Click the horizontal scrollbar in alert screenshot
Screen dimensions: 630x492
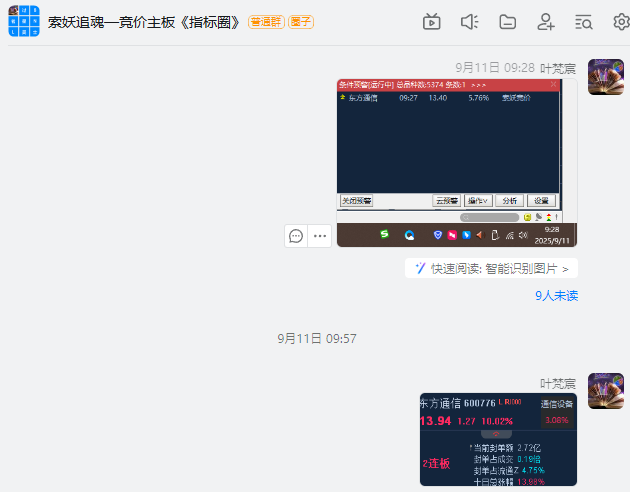coord(489,217)
